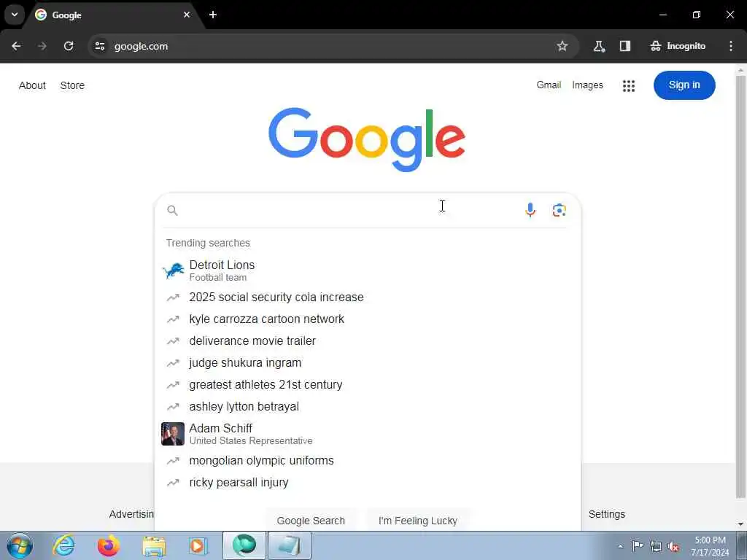Show hidden tray icons arrow
The image size is (747, 560).
[620, 546]
